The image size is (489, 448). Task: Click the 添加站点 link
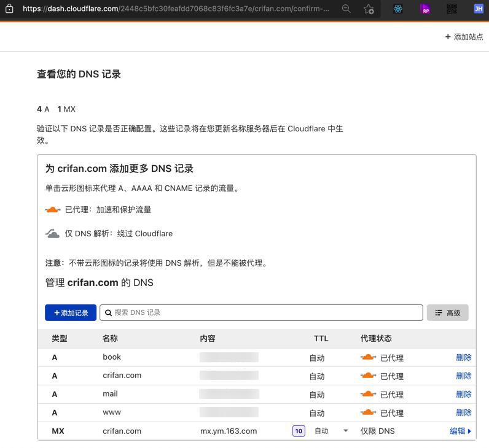pos(464,37)
